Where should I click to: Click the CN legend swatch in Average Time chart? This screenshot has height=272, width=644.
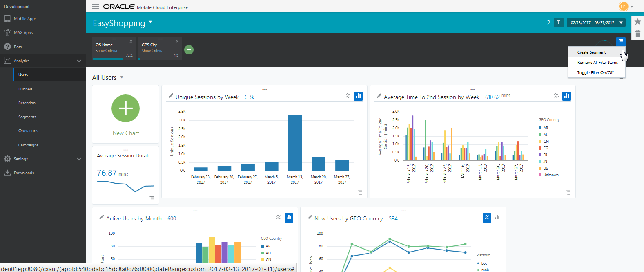click(540, 142)
